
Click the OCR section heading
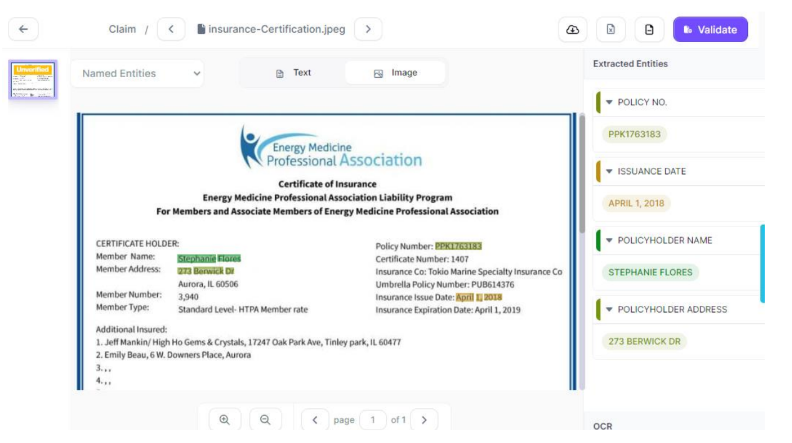click(x=603, y=426)
